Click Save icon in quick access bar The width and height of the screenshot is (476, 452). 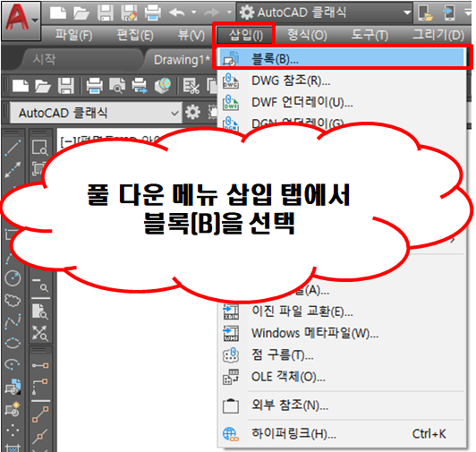106,13
